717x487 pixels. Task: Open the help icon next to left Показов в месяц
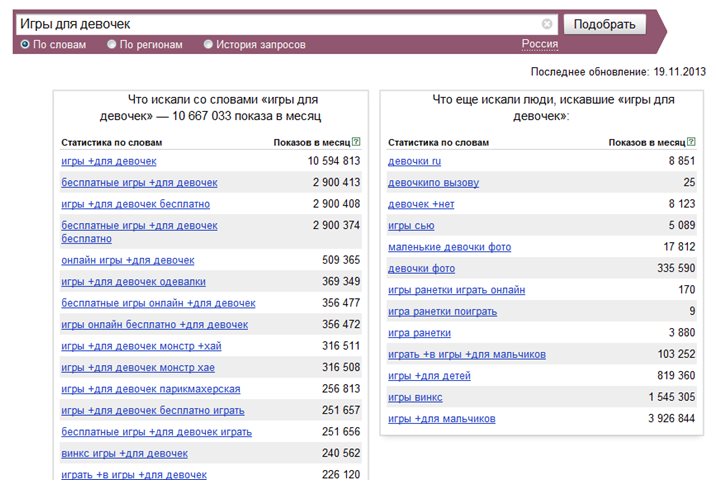[x=356, y=142]
